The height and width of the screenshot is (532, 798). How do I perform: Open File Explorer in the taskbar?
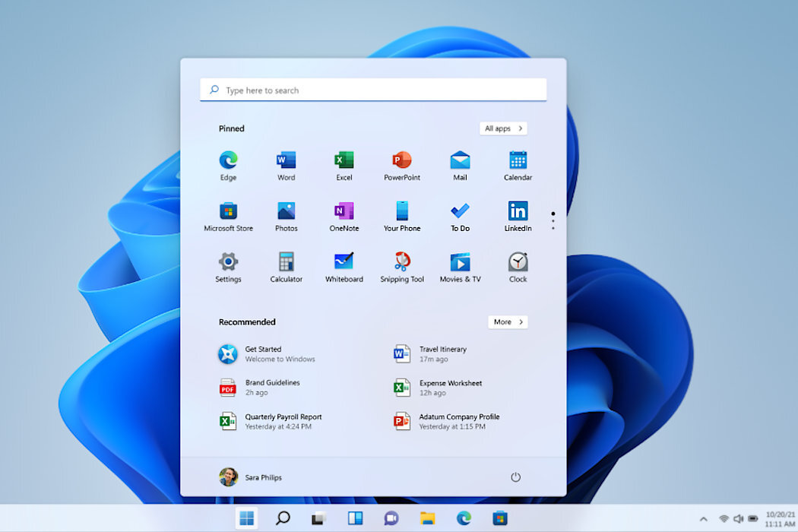[428, 518]
